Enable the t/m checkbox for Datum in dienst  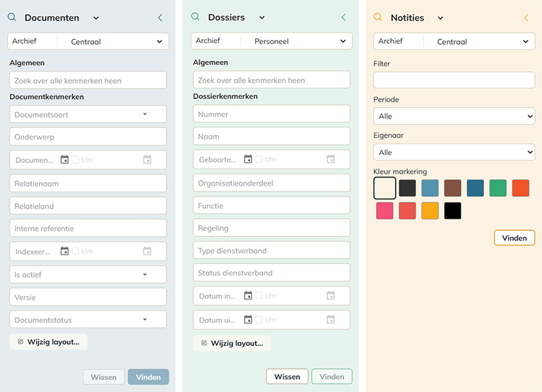[x=259, y=296]
